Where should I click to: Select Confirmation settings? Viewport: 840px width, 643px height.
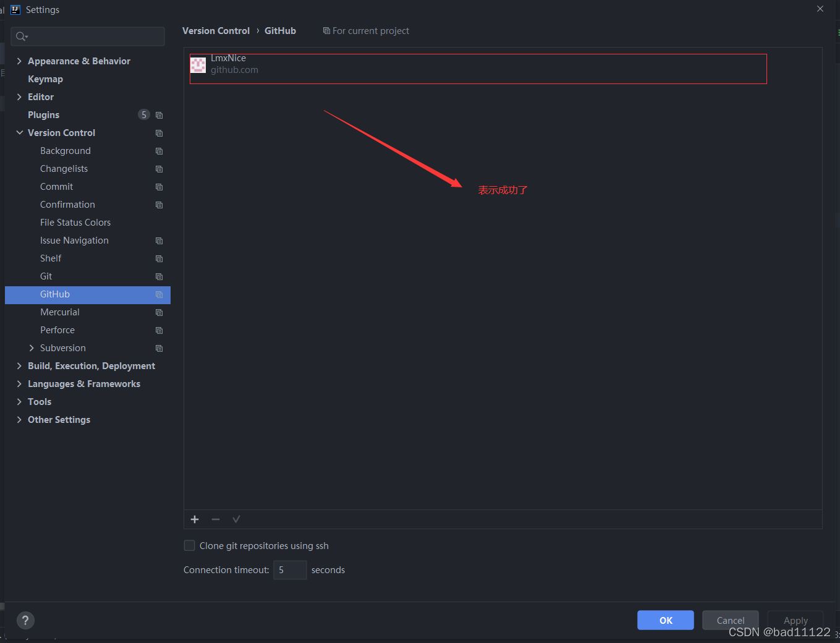67,205
